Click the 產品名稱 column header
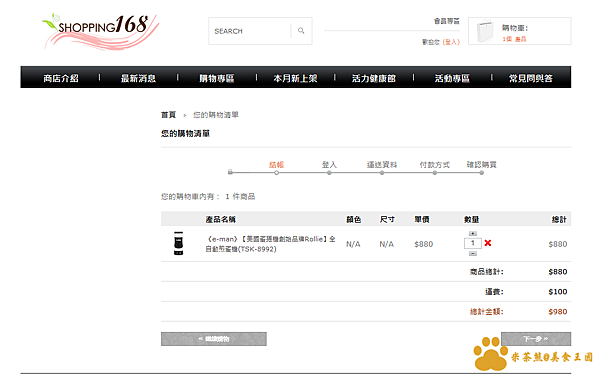 [221, 219]
